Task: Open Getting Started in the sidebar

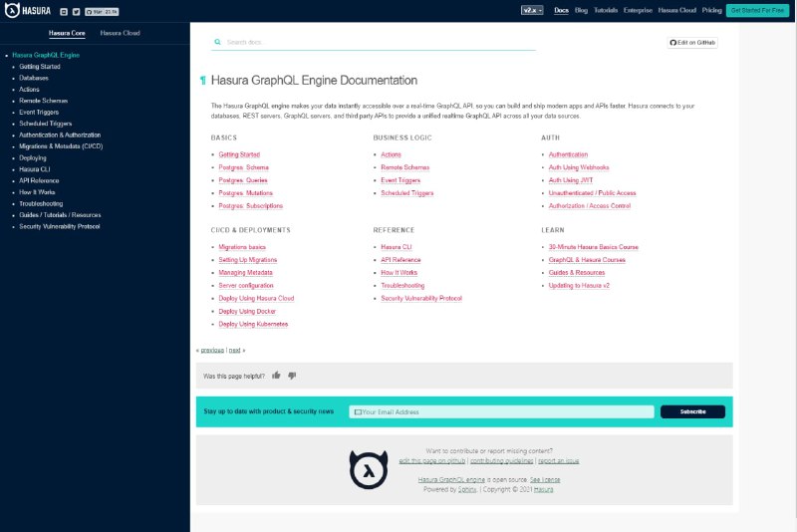Action: click(40, 67)
